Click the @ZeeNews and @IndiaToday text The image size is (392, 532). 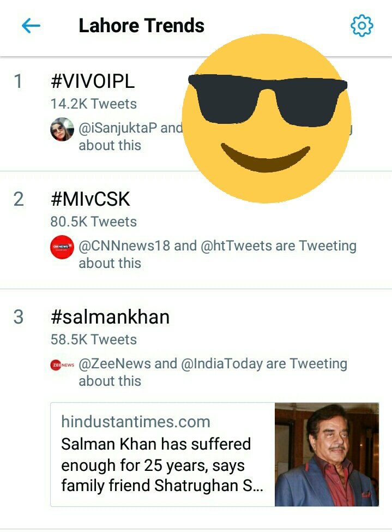[x=213, y=372]
